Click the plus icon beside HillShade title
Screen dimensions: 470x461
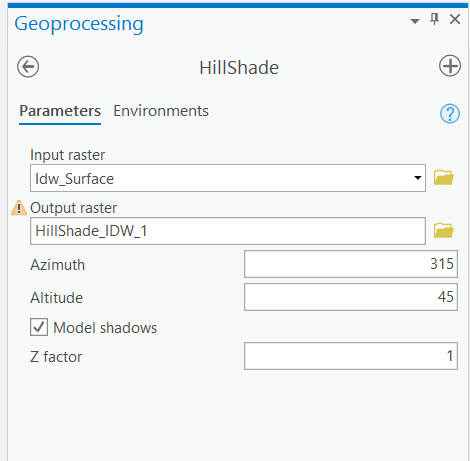tap(450, 66)
